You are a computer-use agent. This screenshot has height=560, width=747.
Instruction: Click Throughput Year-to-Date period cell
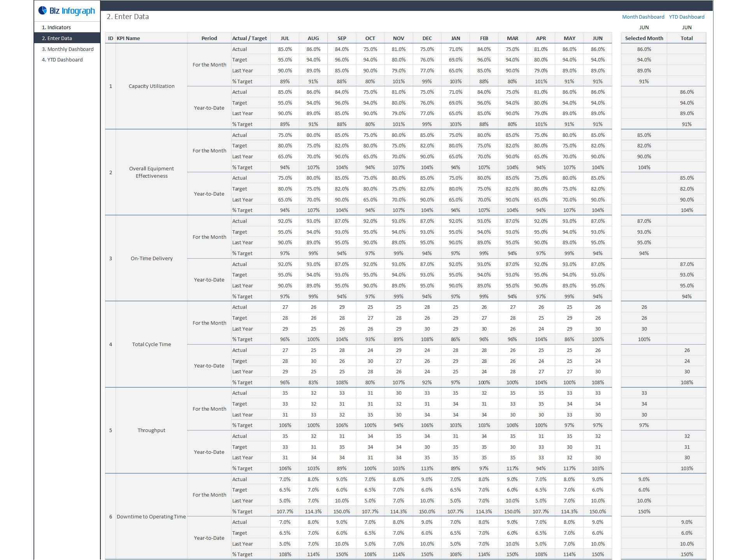click(209, 452)
